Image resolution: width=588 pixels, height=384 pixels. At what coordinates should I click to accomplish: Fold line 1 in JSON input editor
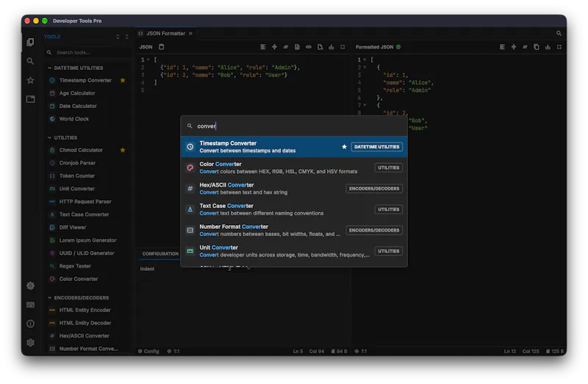coord(148,60)
